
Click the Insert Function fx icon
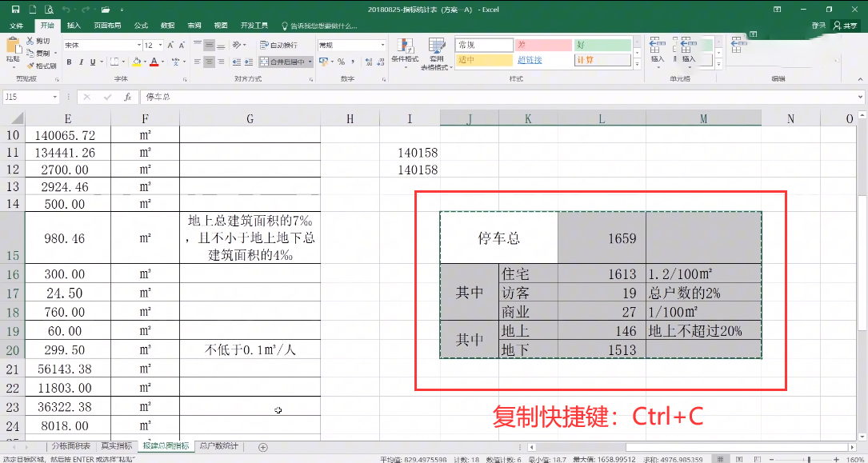(x=127, y=97)
